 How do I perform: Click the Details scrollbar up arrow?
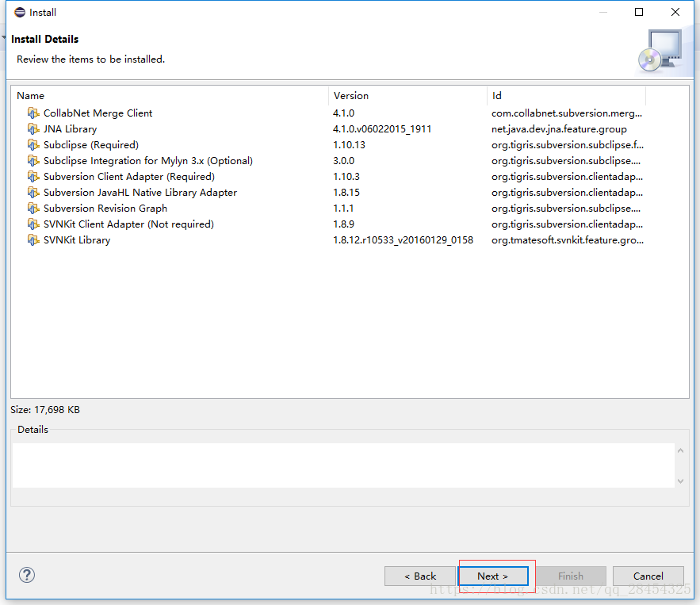[x=680, y=450]
